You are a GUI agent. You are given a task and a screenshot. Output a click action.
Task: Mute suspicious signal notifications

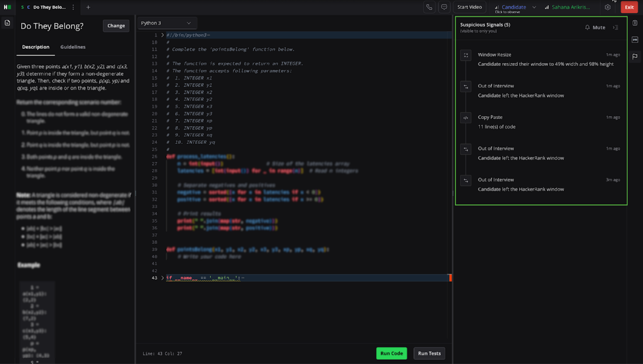point(595,28)
